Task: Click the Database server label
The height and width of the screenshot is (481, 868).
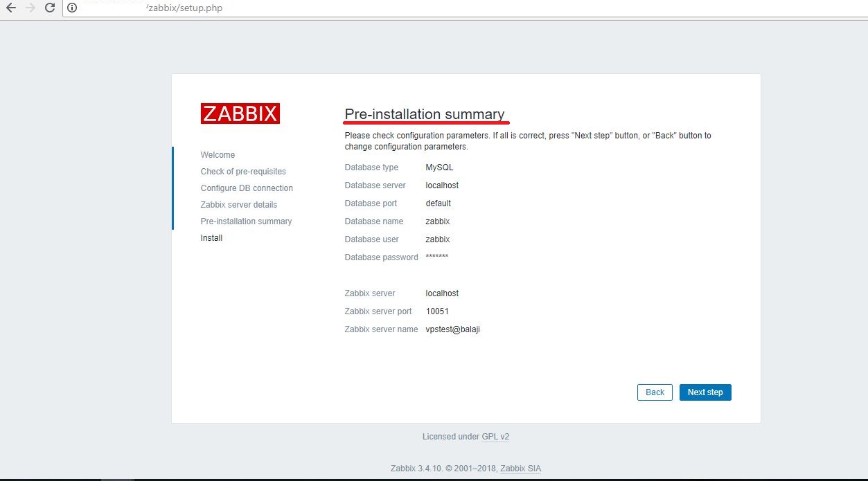Action: click(x=375, y=185)
